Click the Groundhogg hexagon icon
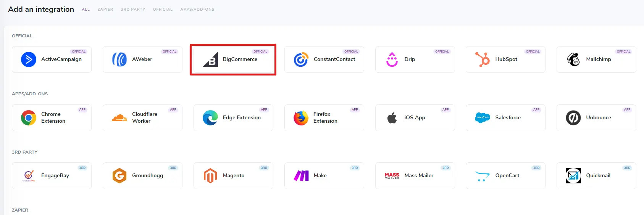Image resolution: width=644 pixels, height=215 pixels. pyautogui.click(x=119, y=176)
